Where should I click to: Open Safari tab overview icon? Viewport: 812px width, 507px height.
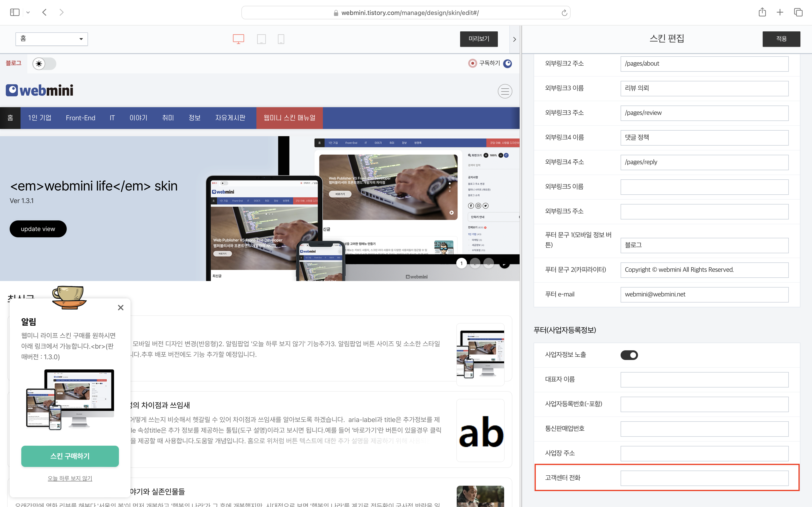tap(798, 12)
